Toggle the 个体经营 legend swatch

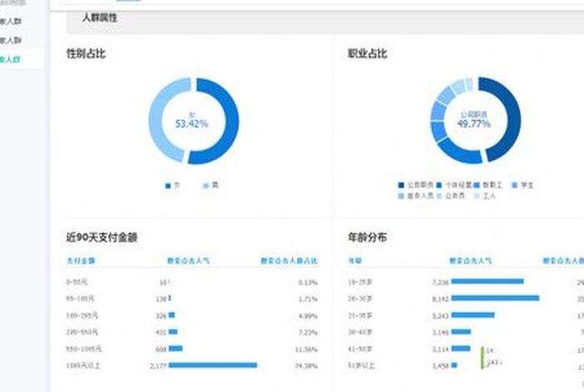[x=439, y=185]
